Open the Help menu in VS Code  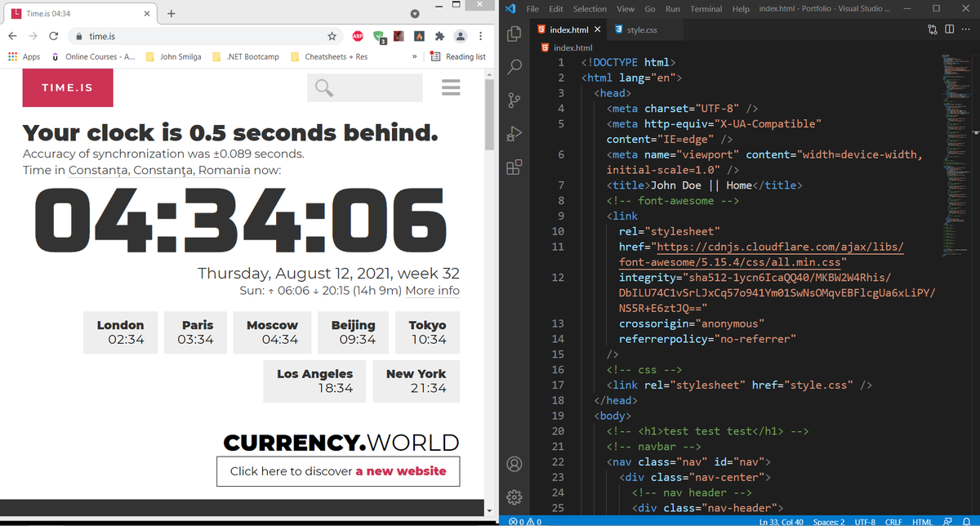click(x=741, y=9)
